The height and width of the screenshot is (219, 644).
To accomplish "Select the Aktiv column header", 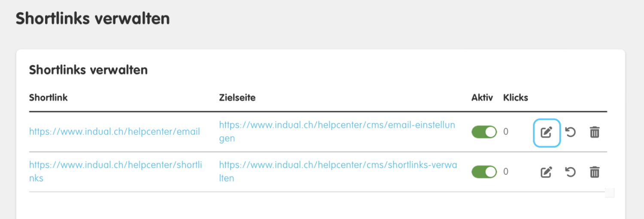I will point(482,97).
